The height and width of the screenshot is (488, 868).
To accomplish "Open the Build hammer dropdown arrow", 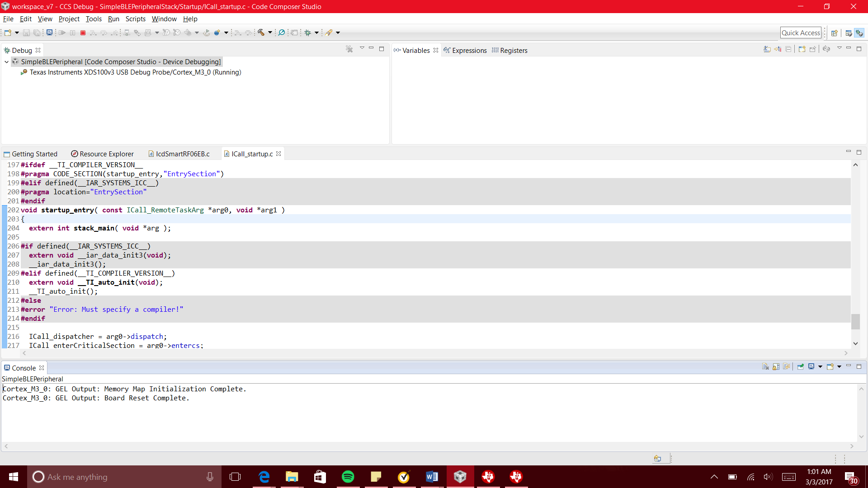I will coord(270,33).
